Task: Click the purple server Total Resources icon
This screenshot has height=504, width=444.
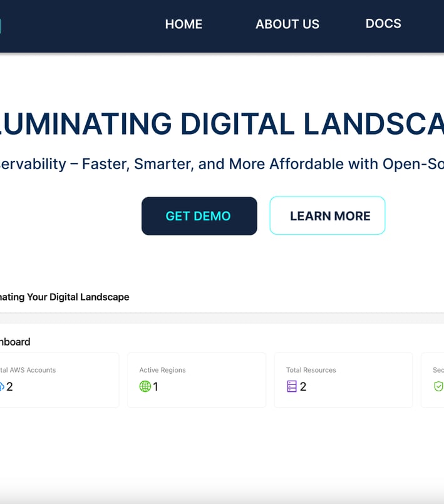Action: point(292,386)
